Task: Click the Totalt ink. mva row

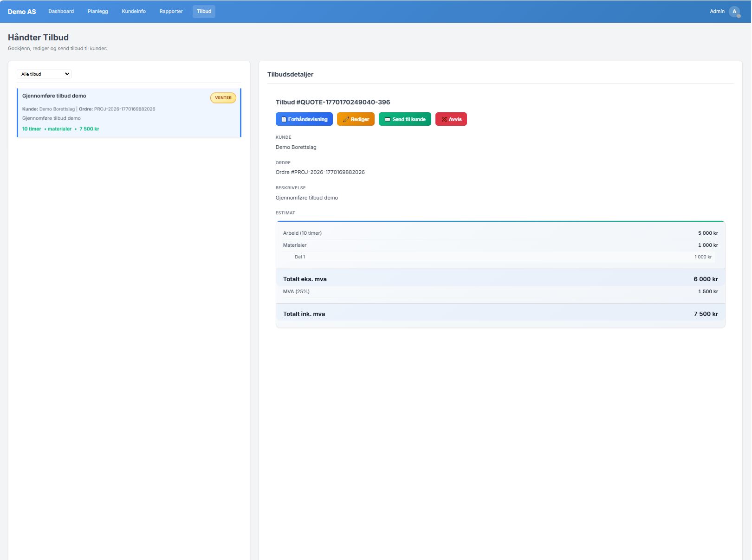Action: [500, 314]
